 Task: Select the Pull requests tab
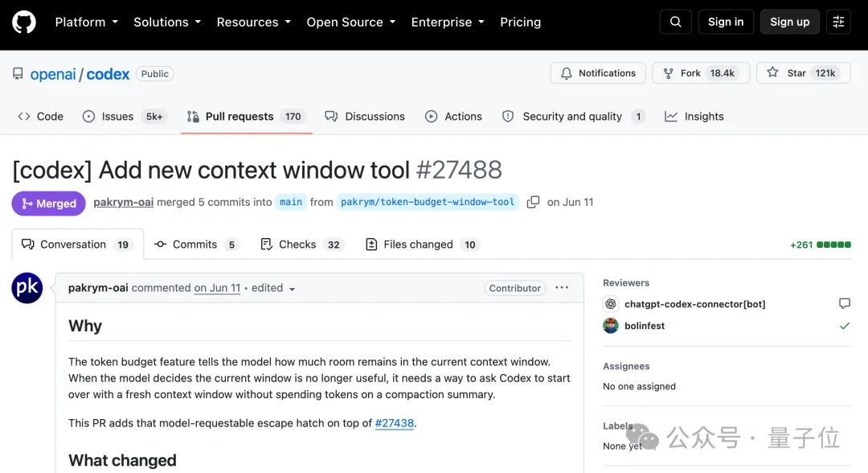[247, 117]
